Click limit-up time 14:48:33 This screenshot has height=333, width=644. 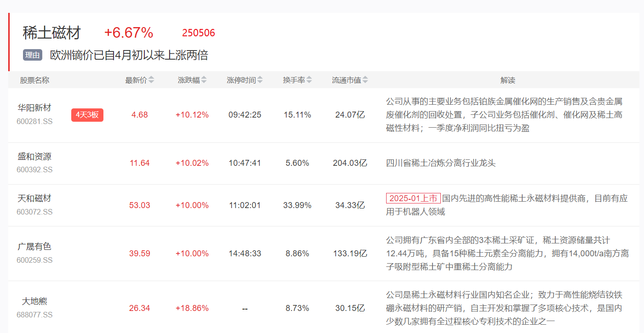click(x=245, y=254)
